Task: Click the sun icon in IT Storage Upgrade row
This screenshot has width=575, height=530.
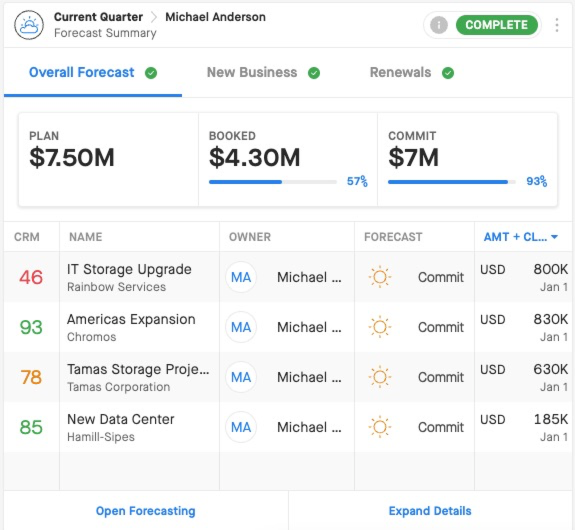Action: [x=380, y=277]
